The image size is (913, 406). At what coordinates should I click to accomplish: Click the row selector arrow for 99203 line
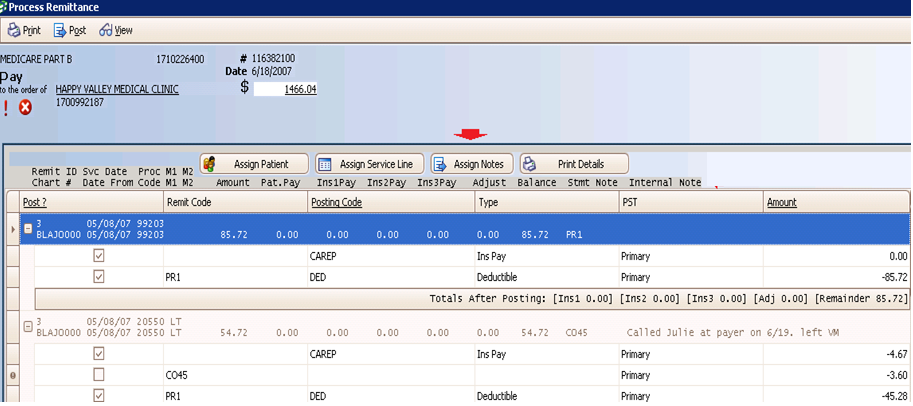coord(13,230)
